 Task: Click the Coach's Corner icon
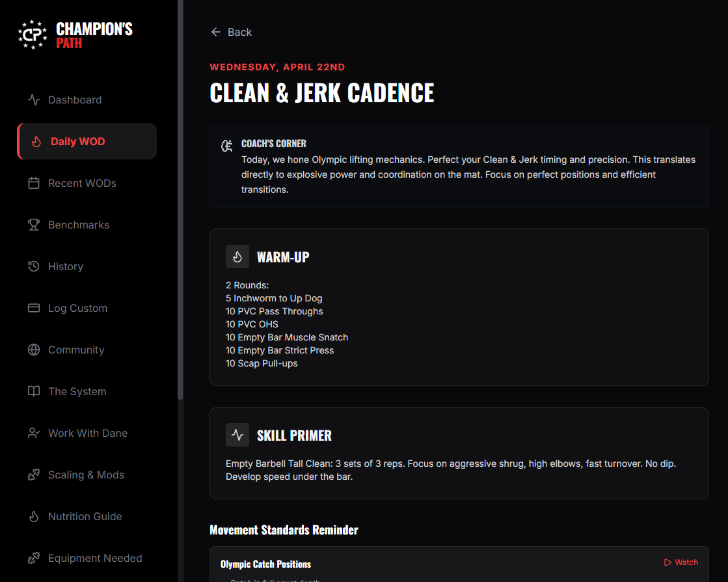click(x=227, y=146)
